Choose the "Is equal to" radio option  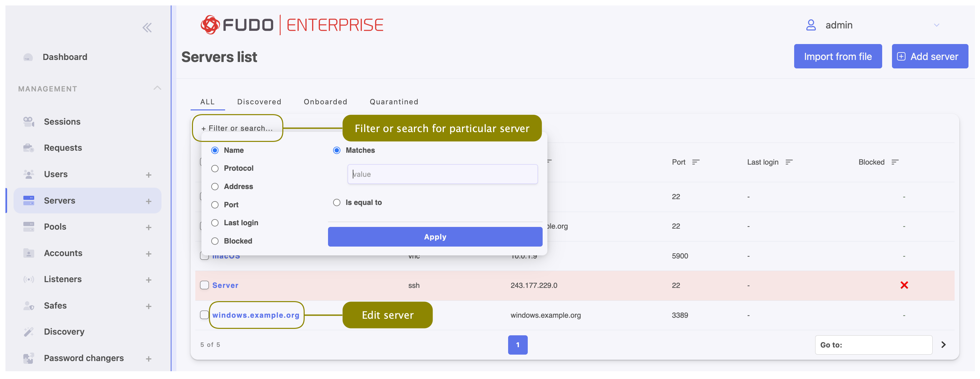(337, 203)
